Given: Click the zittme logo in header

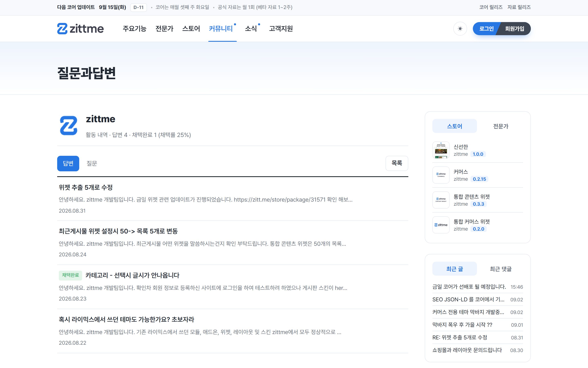Looking at the screenshot, I should (x=80, y=29).
